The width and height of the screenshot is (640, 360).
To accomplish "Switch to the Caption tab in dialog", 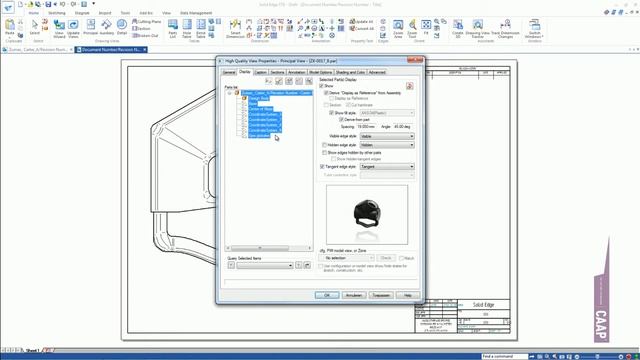I will pos(260,72).
